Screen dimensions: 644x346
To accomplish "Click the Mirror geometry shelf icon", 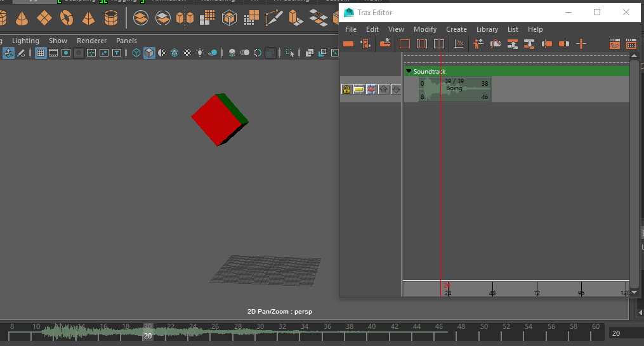I will (x=185, y=18).
